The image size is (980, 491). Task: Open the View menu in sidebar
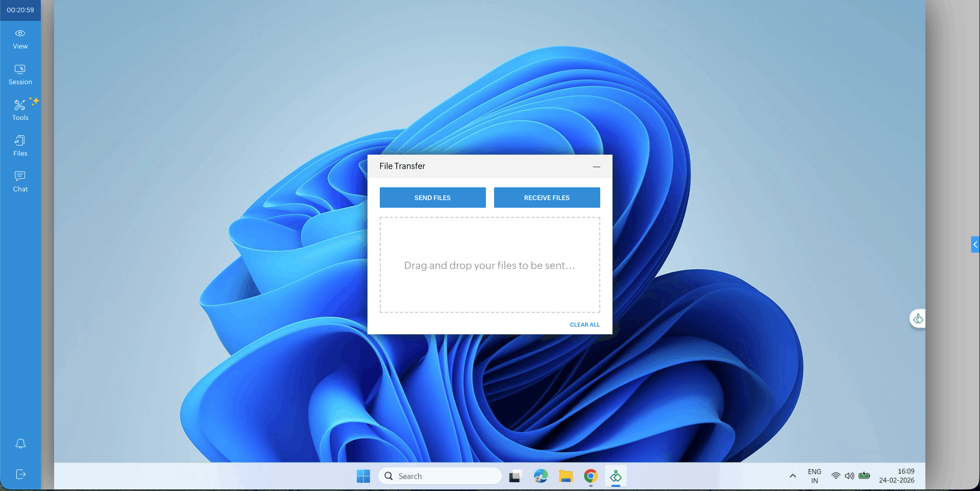pos(20,39)
